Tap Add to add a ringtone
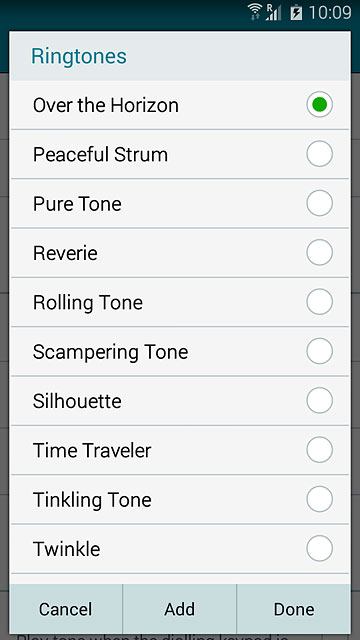360x640 pixels. [180, 609]
